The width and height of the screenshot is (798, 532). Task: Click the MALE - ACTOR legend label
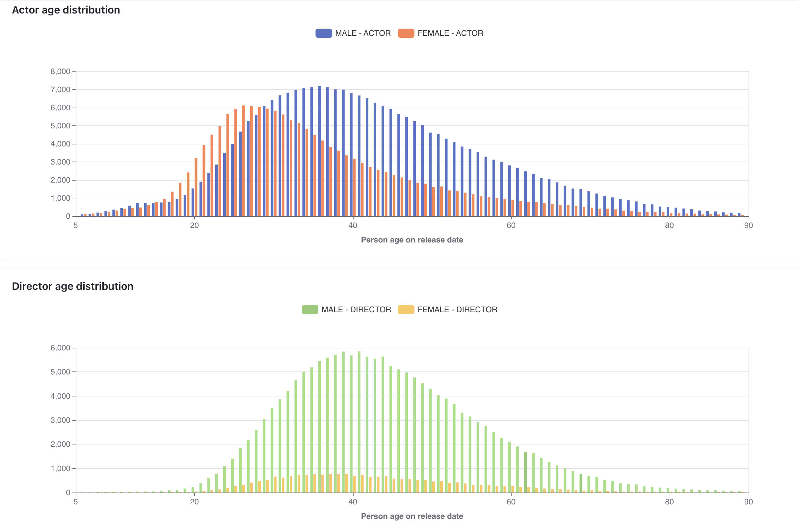[363, 33]
